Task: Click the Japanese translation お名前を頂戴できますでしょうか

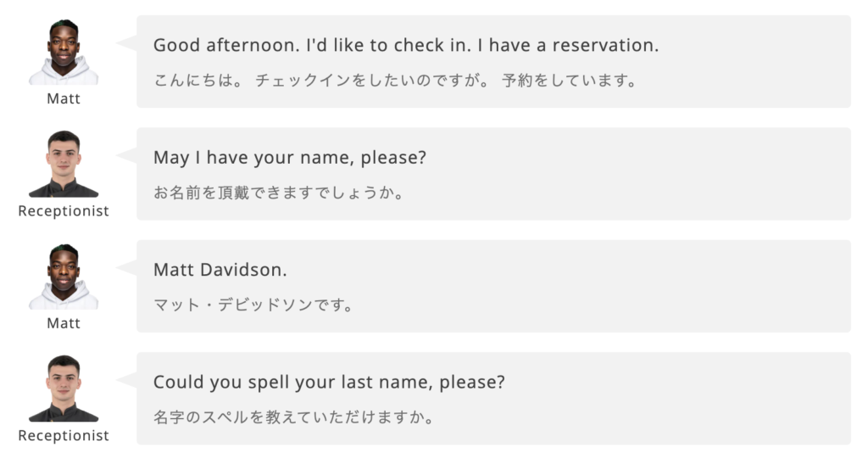Action: tap(277, 193)
